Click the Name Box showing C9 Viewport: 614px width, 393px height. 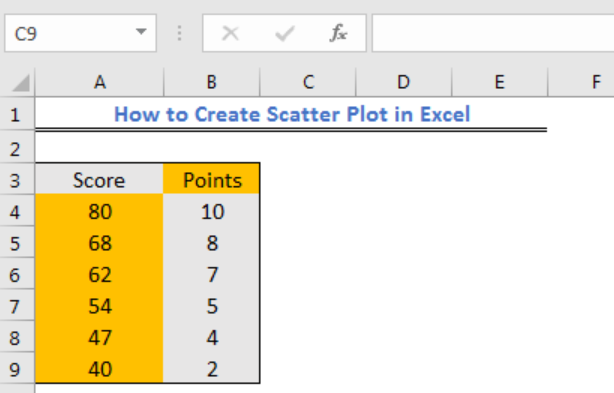(x=80, y=33)
